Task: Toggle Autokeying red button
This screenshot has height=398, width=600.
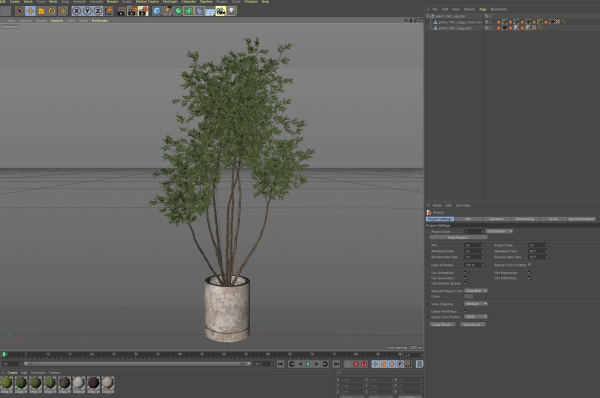Action: click(364, 364)
